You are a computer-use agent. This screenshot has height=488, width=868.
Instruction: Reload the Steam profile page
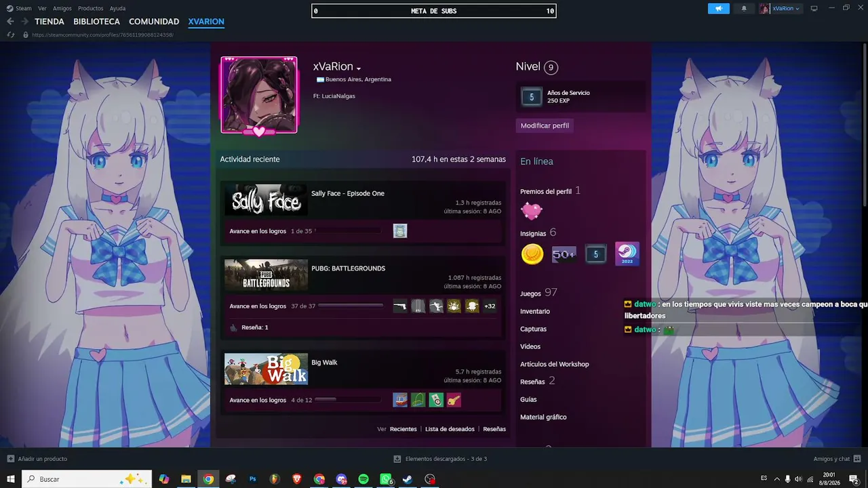click(10, 35)
